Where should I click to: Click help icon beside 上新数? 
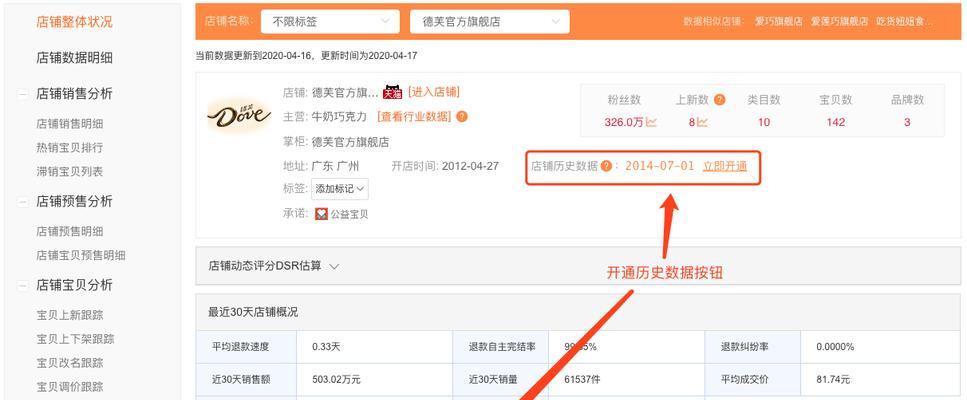tap(719, 99)
